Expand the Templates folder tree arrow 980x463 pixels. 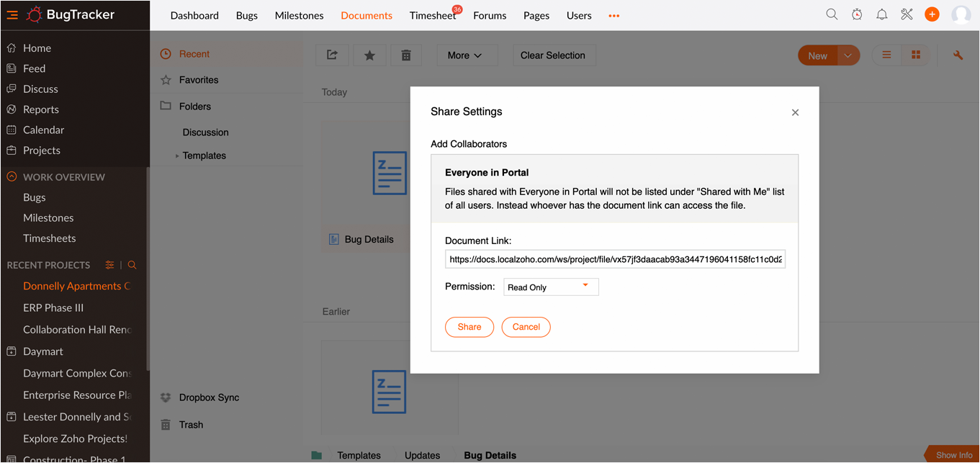[x=177, y=156]
